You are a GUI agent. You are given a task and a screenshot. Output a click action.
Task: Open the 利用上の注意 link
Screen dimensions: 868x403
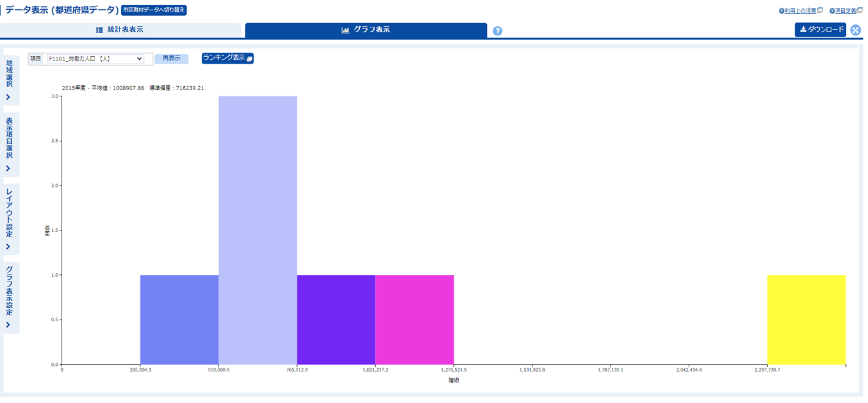tap(801, 11)
